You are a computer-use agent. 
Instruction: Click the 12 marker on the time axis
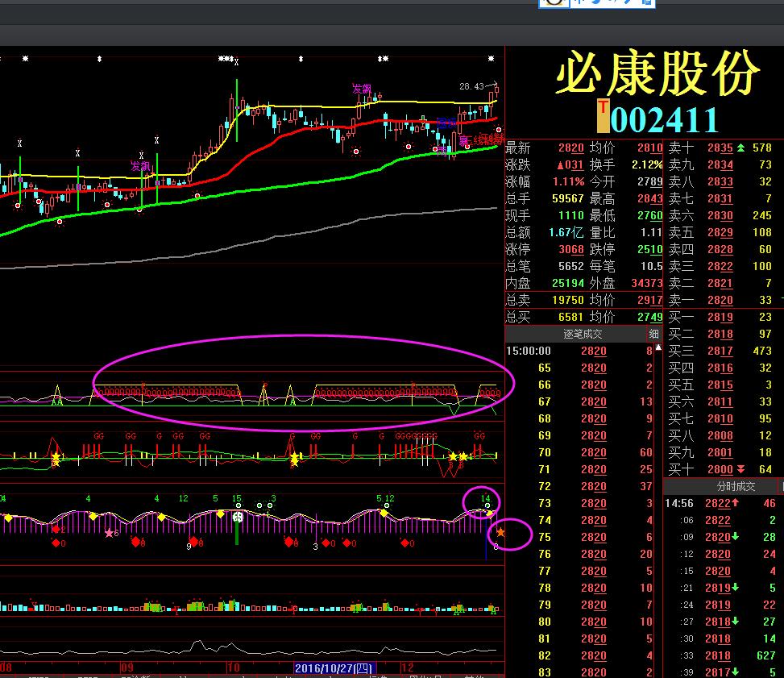[407, 668]
